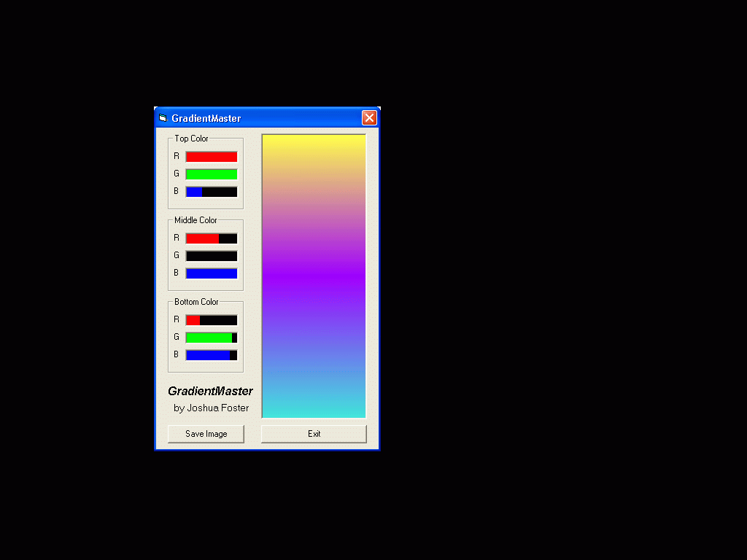Adjust the Bottom Color blue slider
Image resolution: width=747 pixels, height=560 pixels.
point(212,355)
